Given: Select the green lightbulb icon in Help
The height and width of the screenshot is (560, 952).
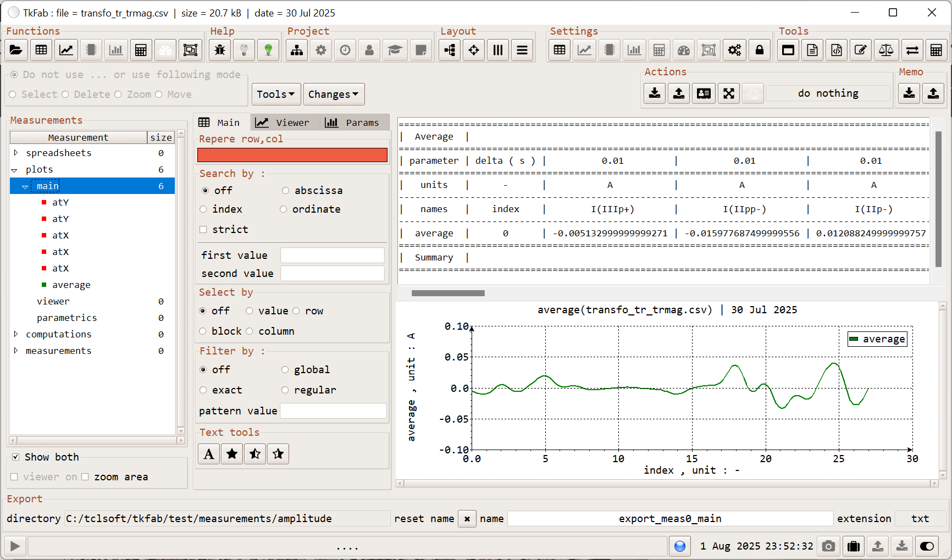Looking at the screenshot, I should pyautogui.click(x=268, y=50).
